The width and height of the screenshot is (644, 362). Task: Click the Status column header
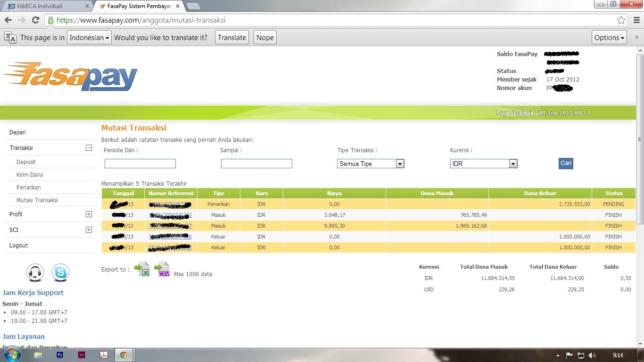click(x=614, y=193)
